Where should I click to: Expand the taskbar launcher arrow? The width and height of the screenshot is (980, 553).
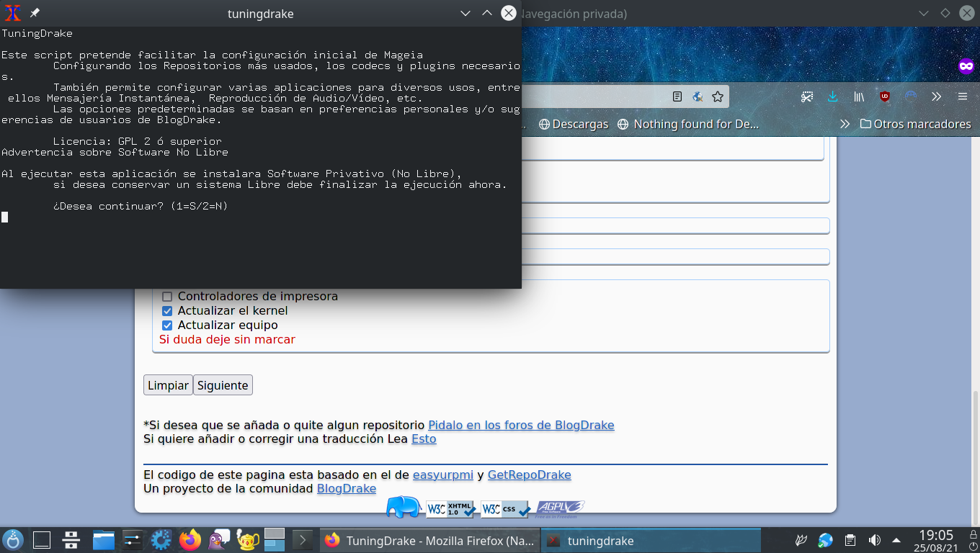[x=303, y=540]
